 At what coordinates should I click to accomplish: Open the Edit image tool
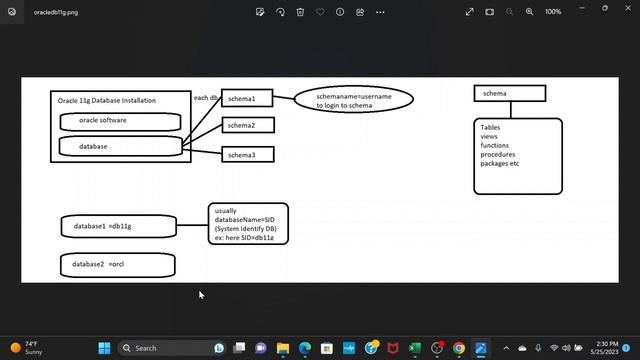pos(260,12)
